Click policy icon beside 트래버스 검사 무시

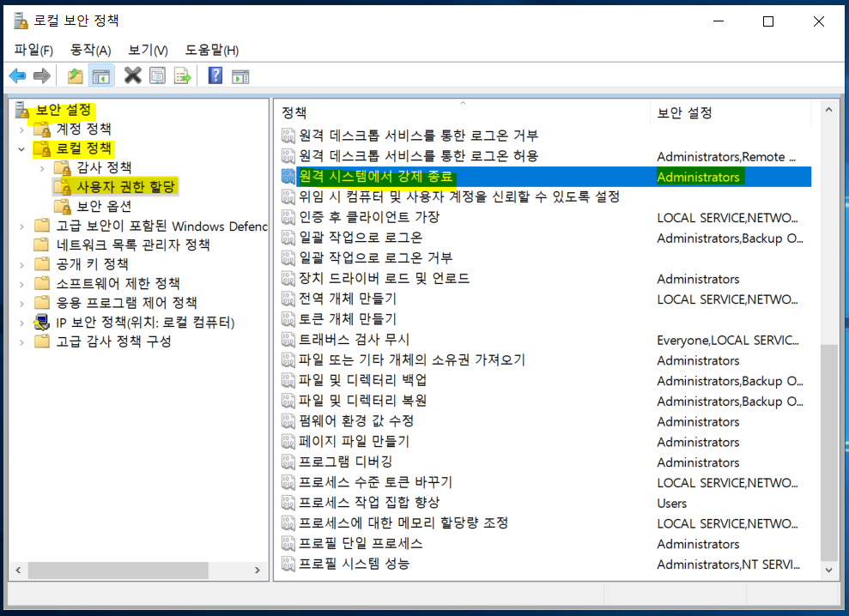288,340
